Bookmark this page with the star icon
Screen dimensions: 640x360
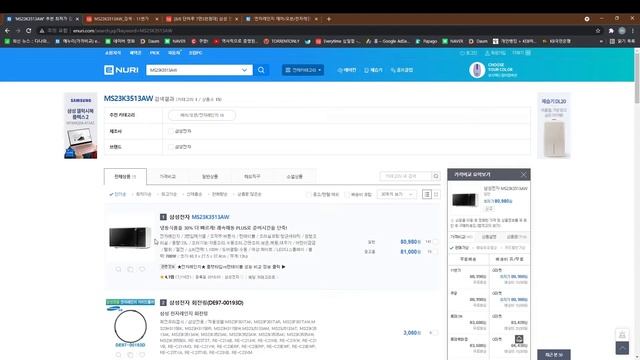point(598,31)
